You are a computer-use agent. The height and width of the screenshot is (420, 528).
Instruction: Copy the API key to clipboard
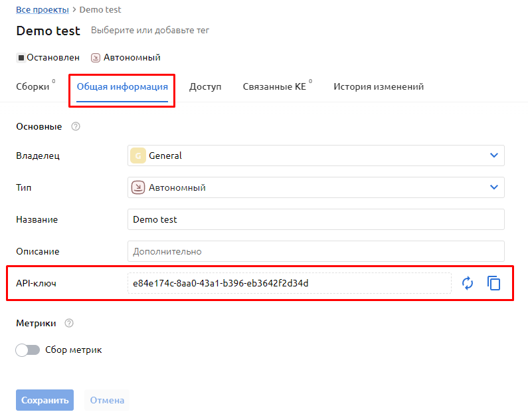click(x=493, y=283)
